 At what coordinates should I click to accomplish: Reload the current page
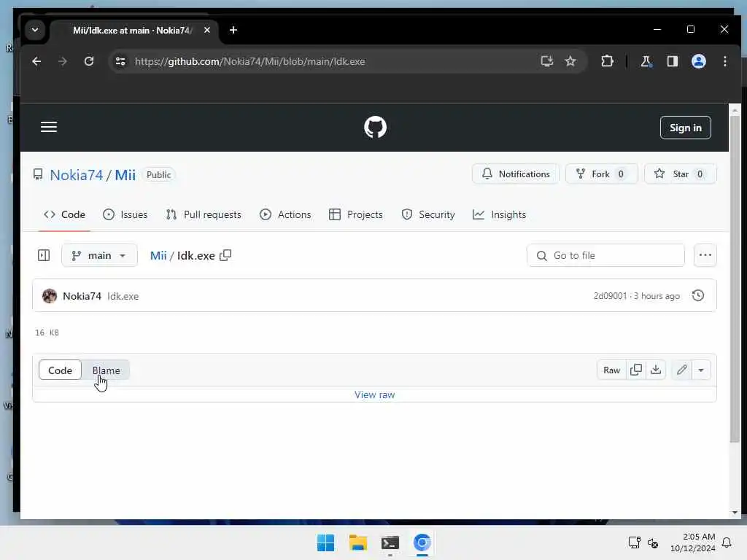coord(88,61)
